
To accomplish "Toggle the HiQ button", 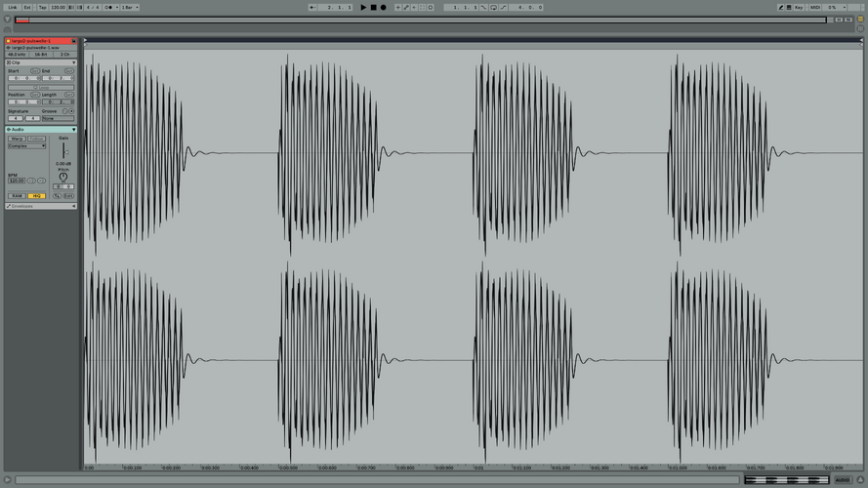I will (36, 196).
